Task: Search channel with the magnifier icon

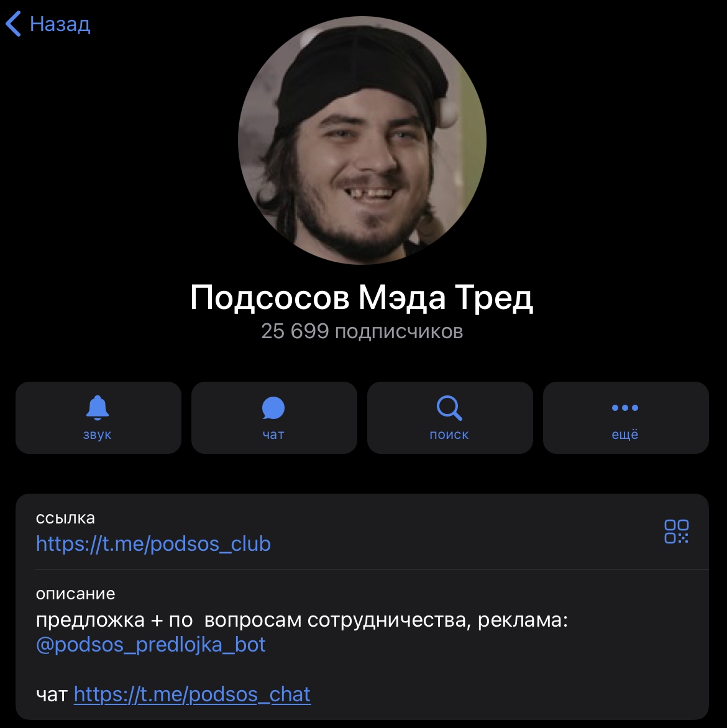Action: (x=449, y=408)
